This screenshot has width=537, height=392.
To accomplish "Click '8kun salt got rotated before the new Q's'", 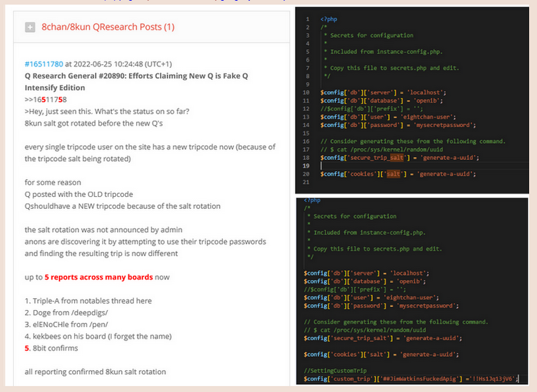I will [94, 123].
